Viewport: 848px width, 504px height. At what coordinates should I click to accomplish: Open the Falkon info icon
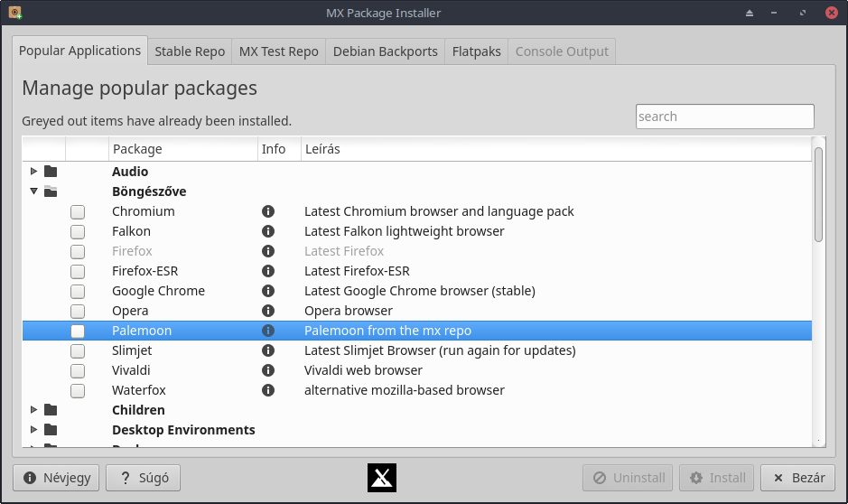pos(267,231)
